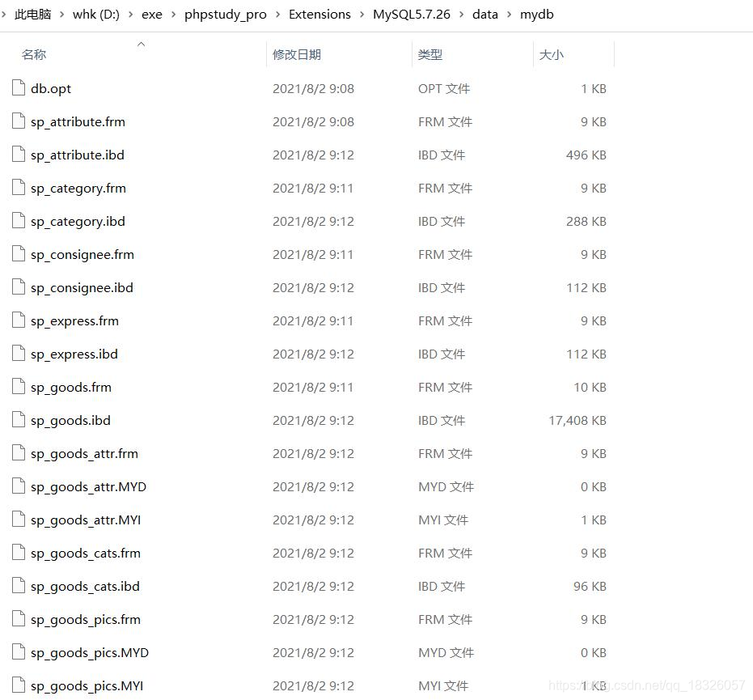Image resolution: width=753 pixels, height=700 pixels.
Task: Toggle the sort arrow above 名称 column
Action: 142,45
